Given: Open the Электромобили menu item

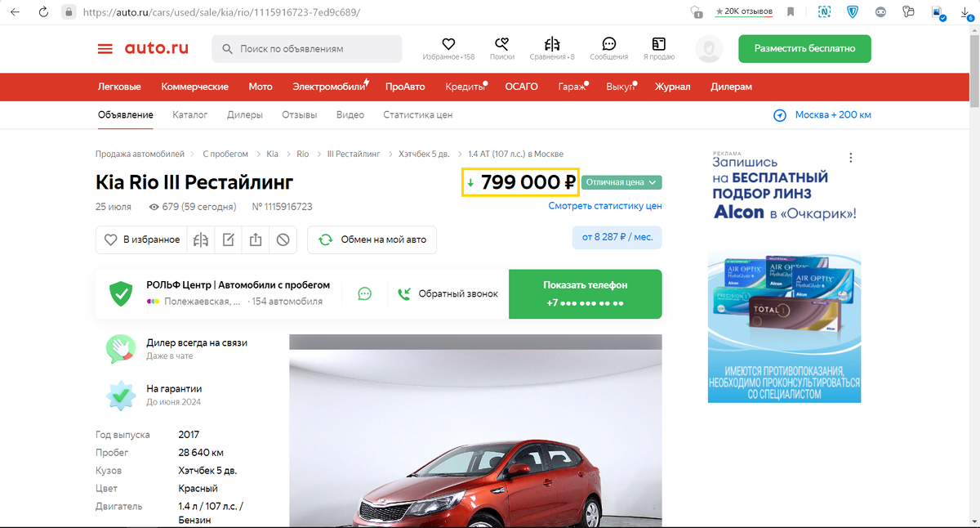Looking at the screenshot, I should (330, 87).
